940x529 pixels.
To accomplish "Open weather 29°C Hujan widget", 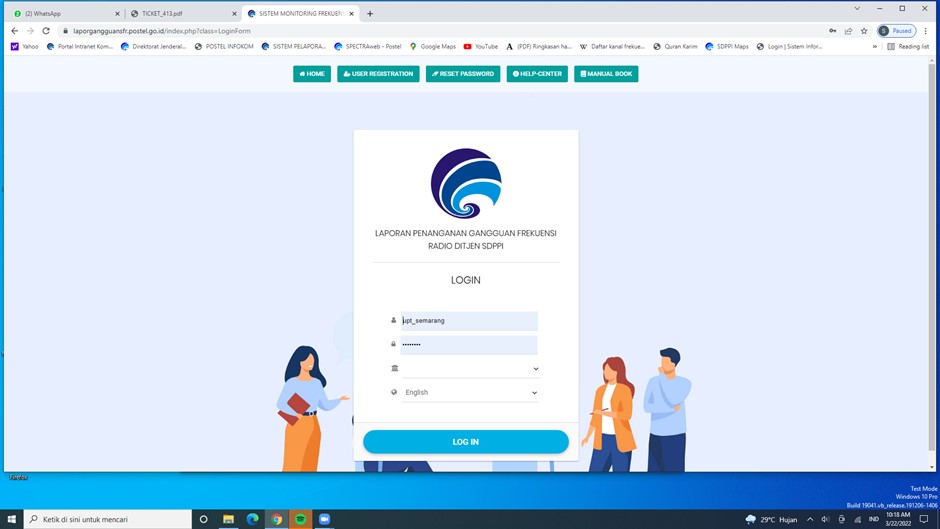I will [772, 519].
